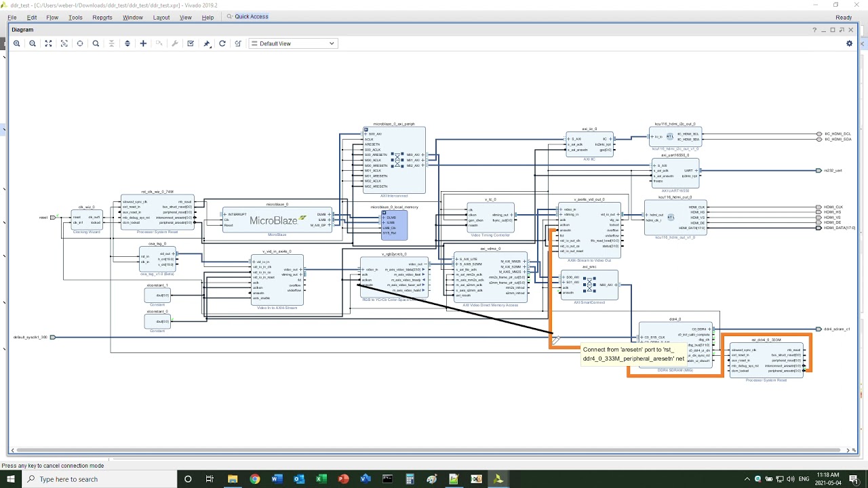Add IP using the plus icon
The height and width of the screenshot is (488, 868).
[x=143, y=43]
